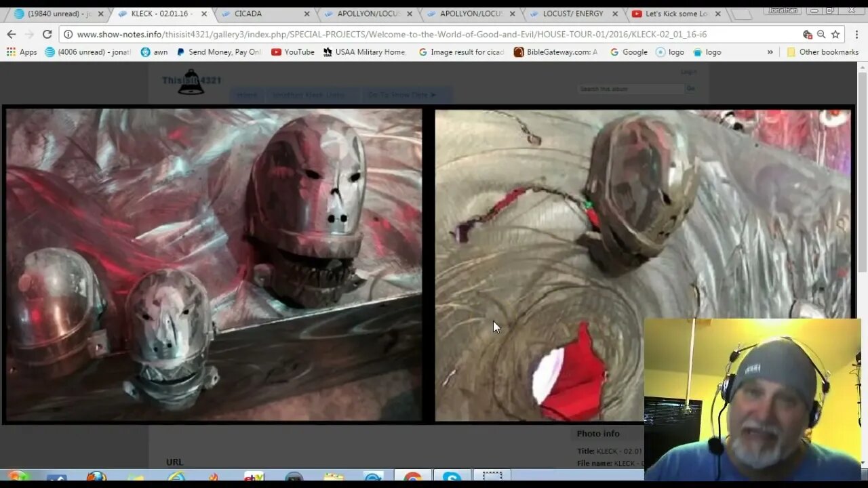The image size is (868, 488).
Task: Open the eBay icon in the taskbar
Action: coord(254,479)
